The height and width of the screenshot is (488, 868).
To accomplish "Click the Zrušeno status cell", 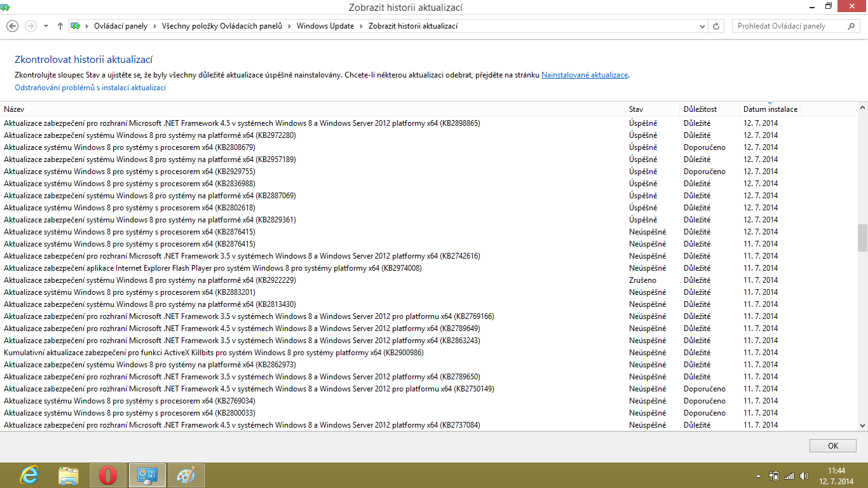I will (643, 280).
